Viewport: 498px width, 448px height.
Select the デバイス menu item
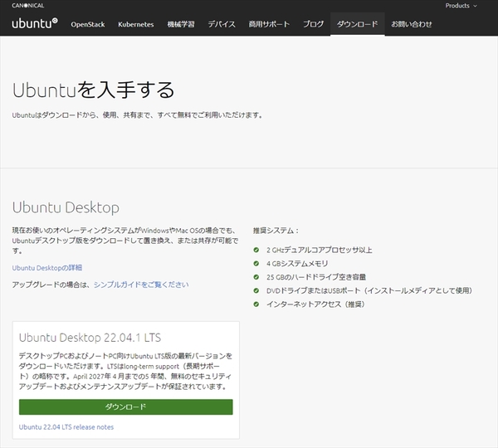[222, 24]
